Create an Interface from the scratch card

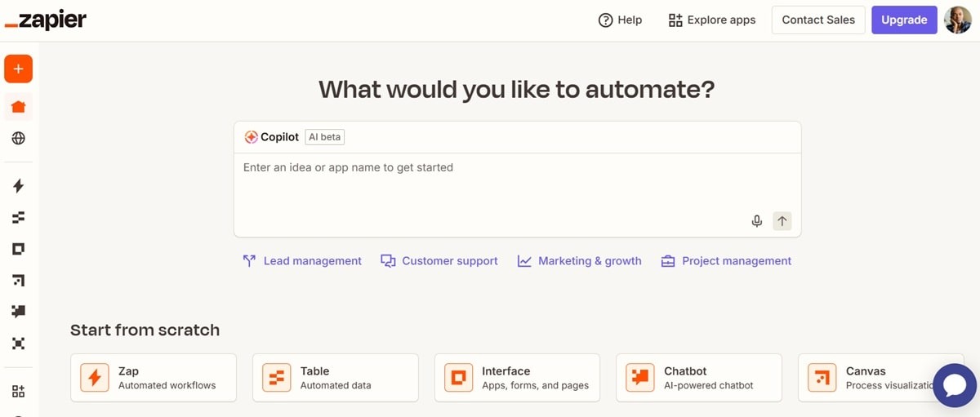518,378
